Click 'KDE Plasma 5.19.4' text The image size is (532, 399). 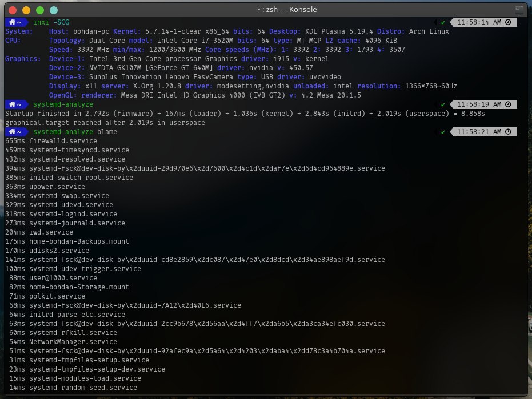click(339, 31)
